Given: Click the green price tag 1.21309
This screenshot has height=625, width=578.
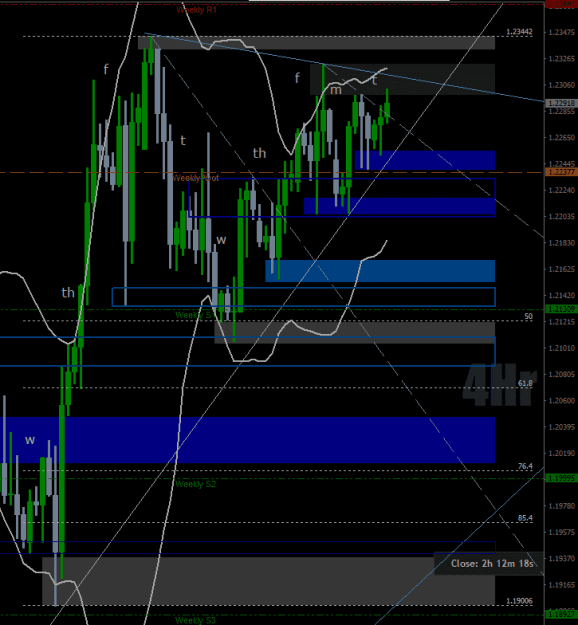Looking at the screenshot, I should 561,309.
